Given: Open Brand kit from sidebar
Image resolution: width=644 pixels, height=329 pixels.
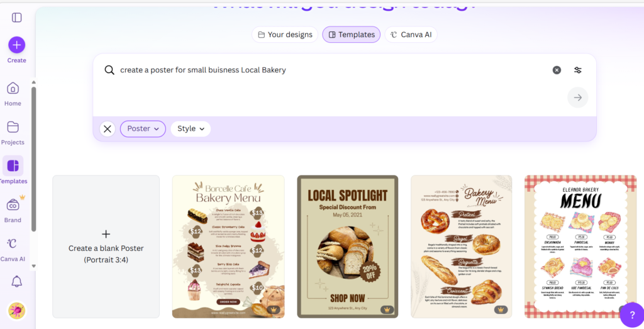Looking at the screenshot, I should 13,205.
